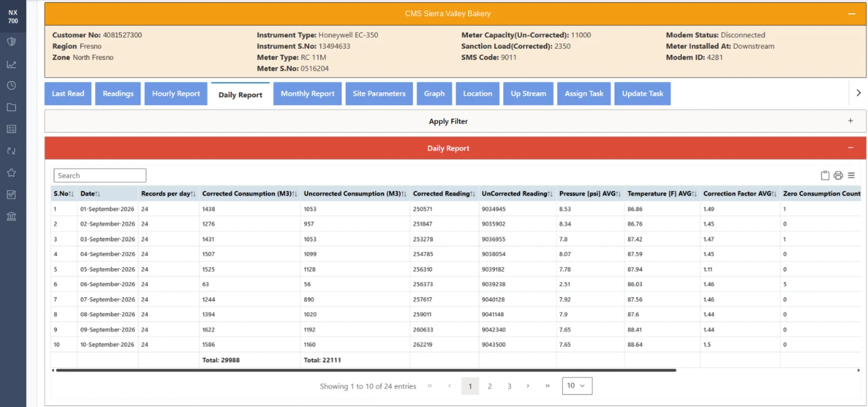Click the NX 700 logo
868x407 pixels.
coord(13,17)
